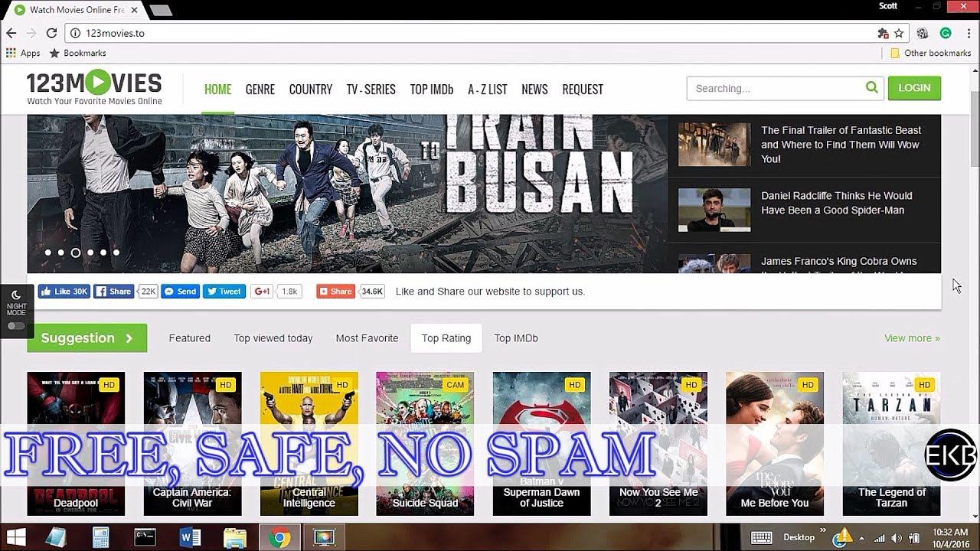Show hidden tray icons arrow

862,538
